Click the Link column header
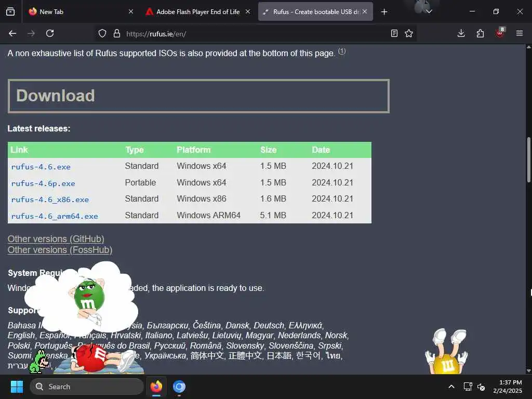The image size is (532, 399). [19, 150]
